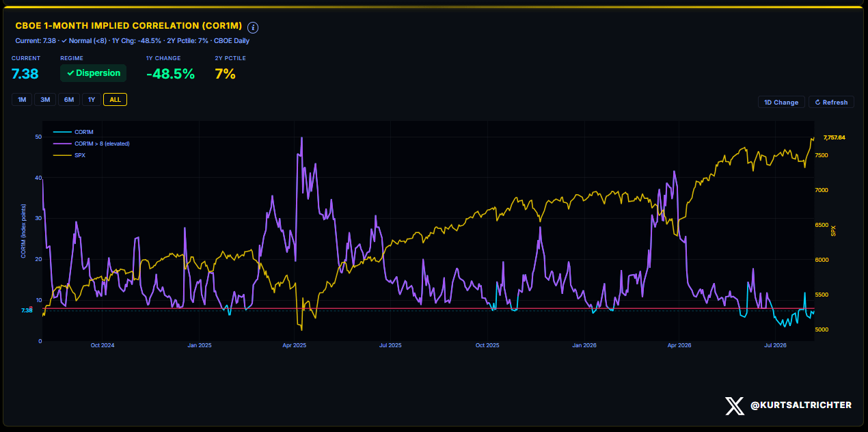Viewport: 868px width, 432px height.
Task: Click the 7% 2Y percentile value
Action: pos(225,74)
